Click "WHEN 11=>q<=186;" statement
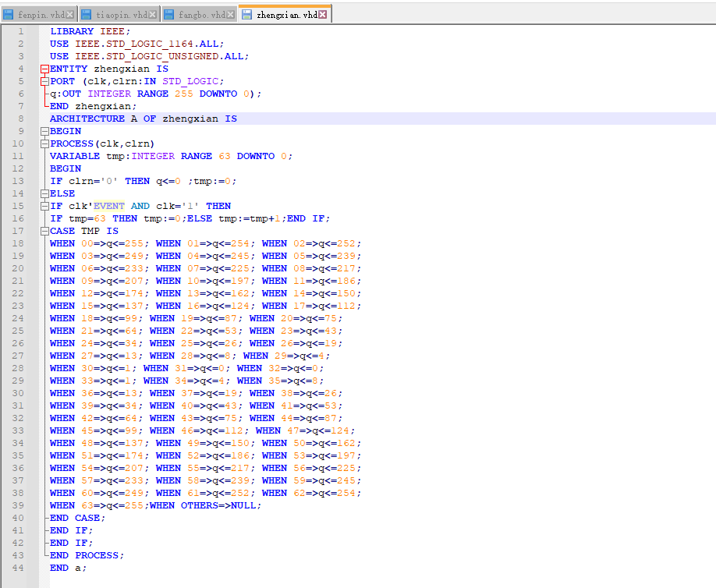Image resolution: width=716 pixels, height=588 pixels. point(312,281)
